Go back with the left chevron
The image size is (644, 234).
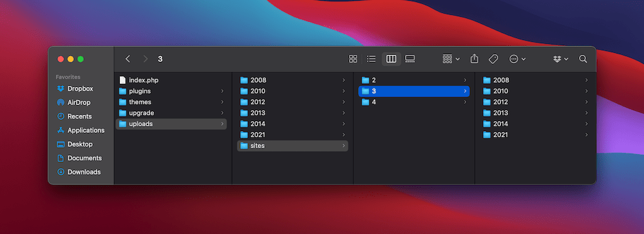click(128, 59)
